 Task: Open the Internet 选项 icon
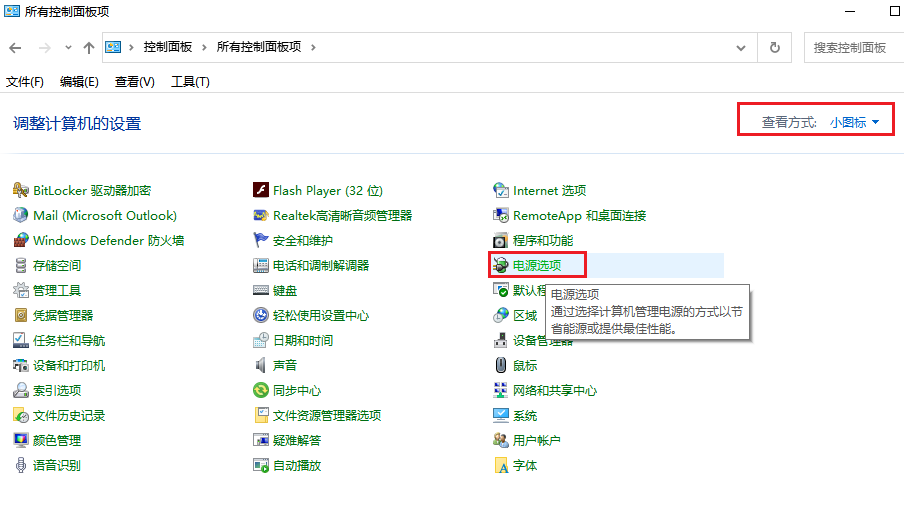500,190
